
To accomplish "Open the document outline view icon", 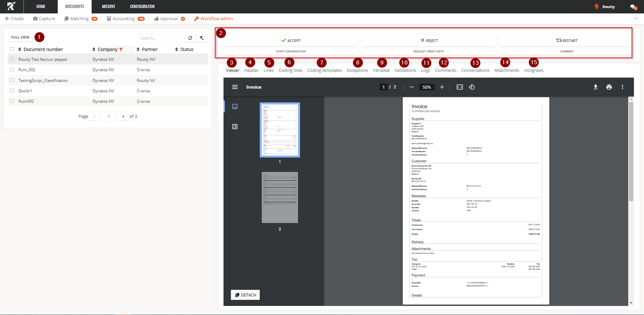I will (235, 127).
